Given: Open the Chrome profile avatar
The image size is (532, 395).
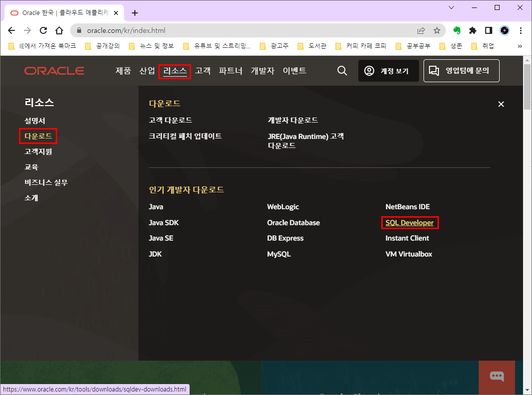Looking at the screenshot, I should pyautogui.click(x=505, y=30).
